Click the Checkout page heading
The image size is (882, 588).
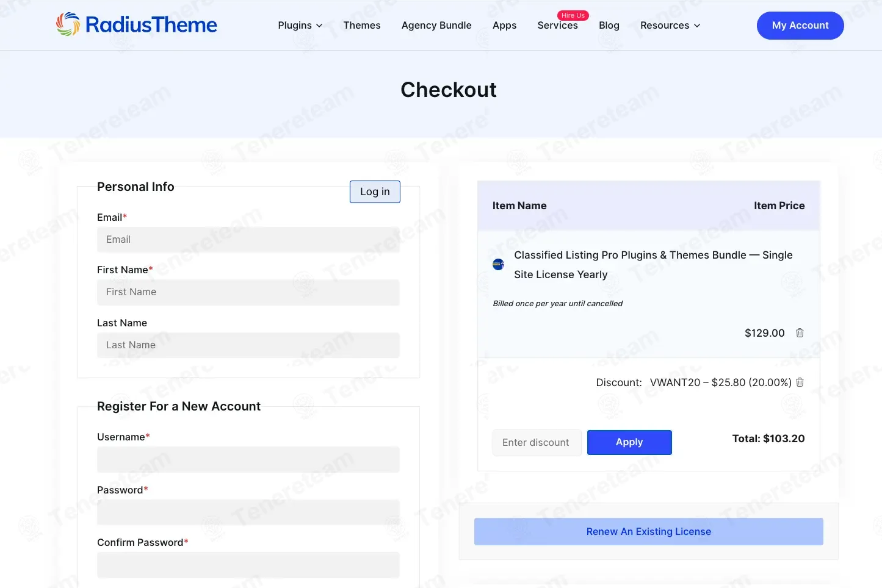tap(449, 90)
